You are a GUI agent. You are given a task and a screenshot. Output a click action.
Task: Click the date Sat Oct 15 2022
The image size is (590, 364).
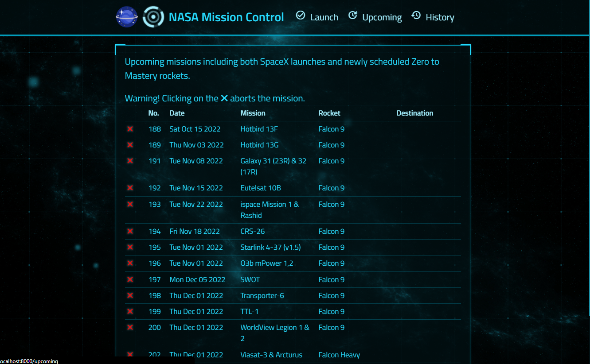point(195,129)
